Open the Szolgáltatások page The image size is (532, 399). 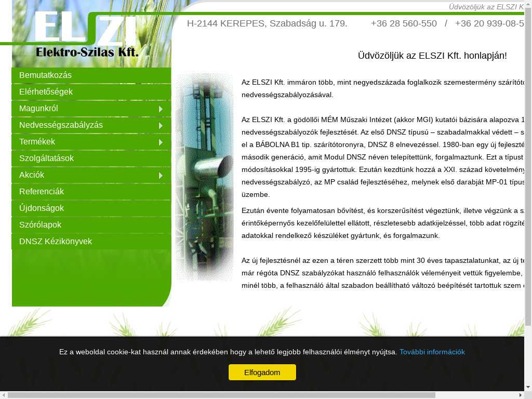tap(91, 158)
